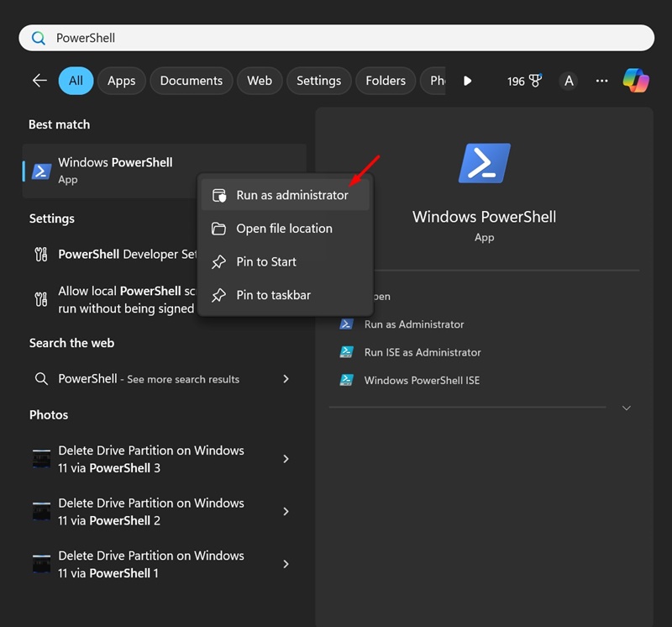This screenshot has height=627, width=672.
Task: Expand Delete Drive Partition PowerShell 3 chevron
Action: point(286,459)
